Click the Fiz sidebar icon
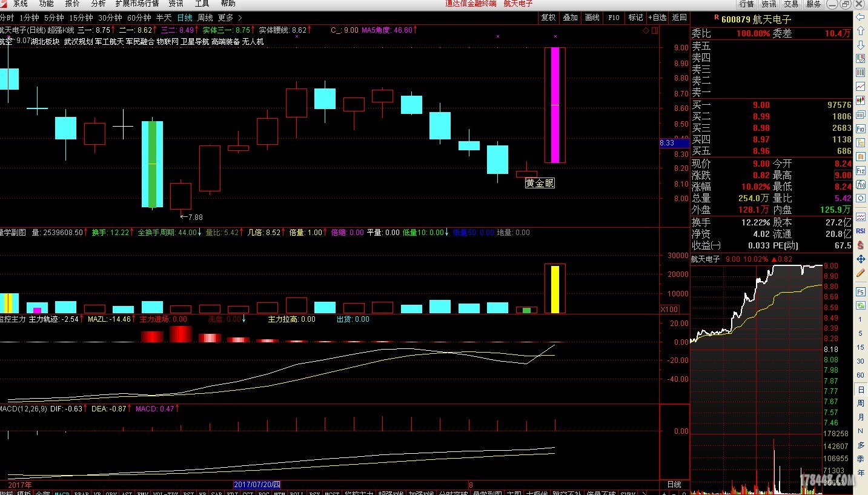The image size is (868, 495). pos(861,171)
